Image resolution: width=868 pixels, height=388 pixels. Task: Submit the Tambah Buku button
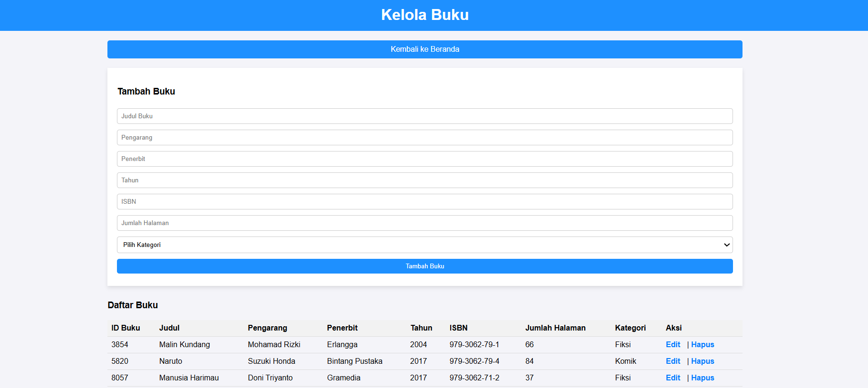coord(424,266)
